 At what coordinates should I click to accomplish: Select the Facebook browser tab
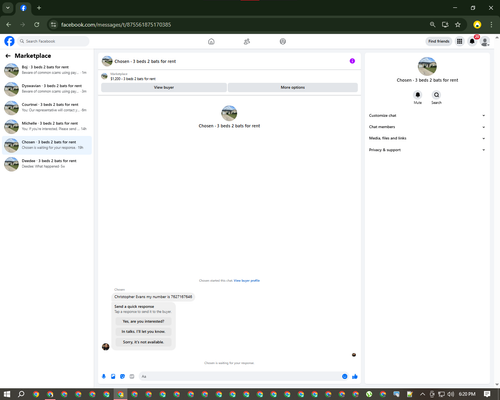coord(23,8)
